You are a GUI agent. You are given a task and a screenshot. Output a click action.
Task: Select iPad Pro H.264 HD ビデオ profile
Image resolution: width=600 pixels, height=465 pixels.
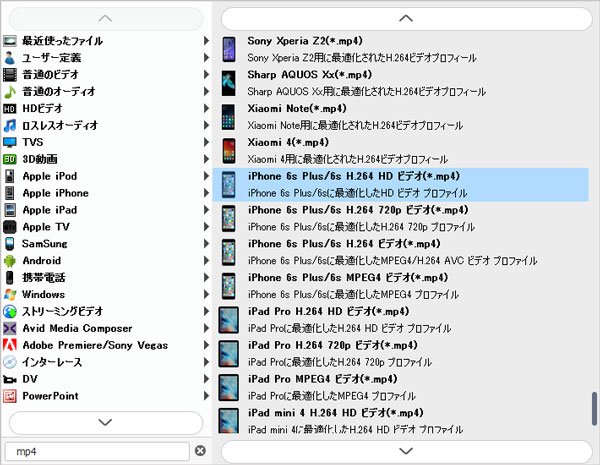(401, 320)
